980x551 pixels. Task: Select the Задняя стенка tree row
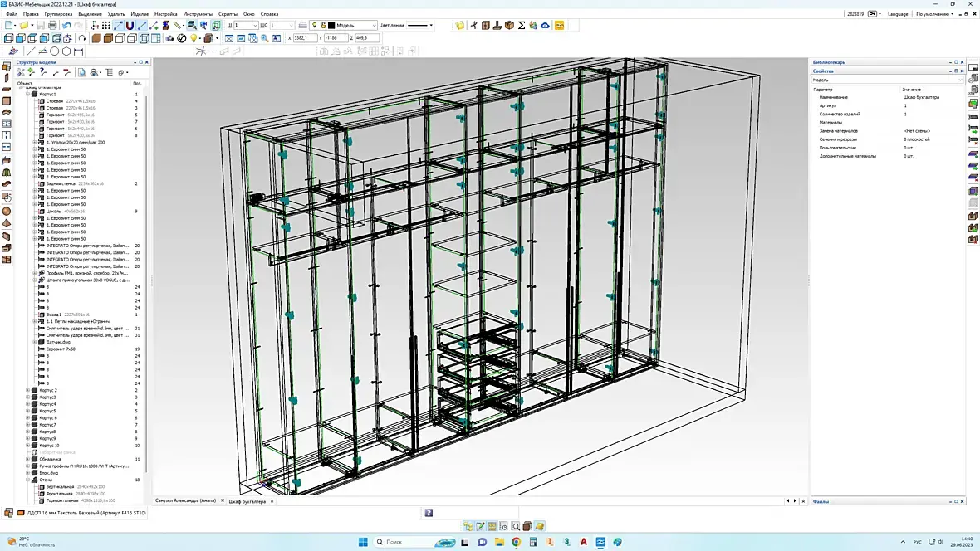click(x=75, y=183)
